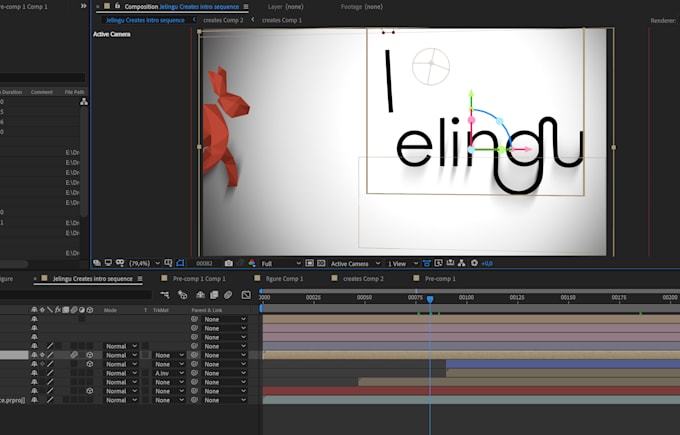The image size is (680, 435).
Task: Take a snapshot with the camera icon
Action: pos(229,263)
